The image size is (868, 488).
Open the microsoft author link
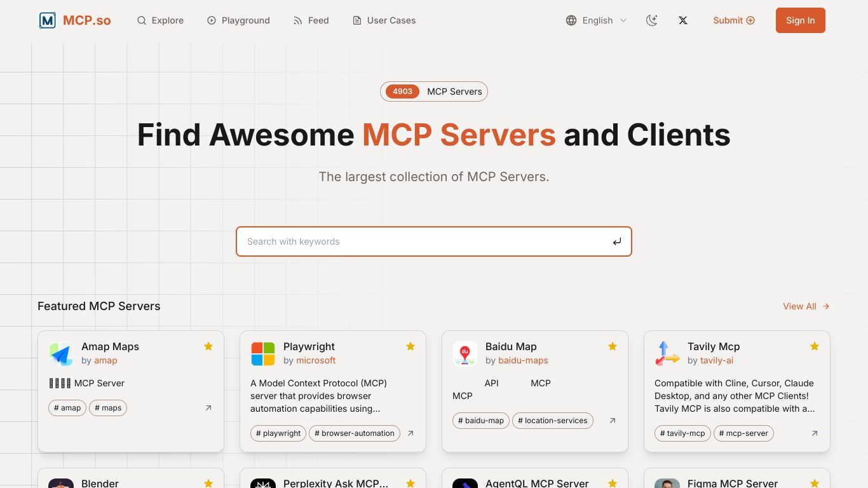[x=316, y=360]
